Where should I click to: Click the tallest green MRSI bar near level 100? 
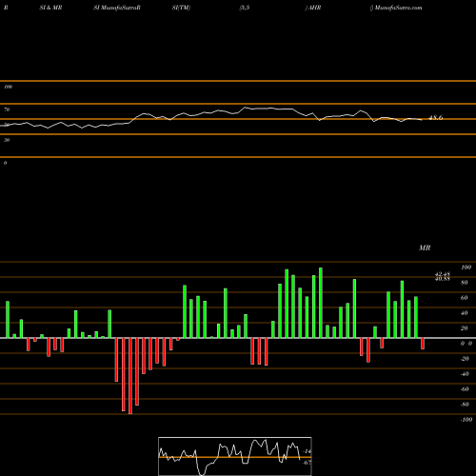[321, 303]
